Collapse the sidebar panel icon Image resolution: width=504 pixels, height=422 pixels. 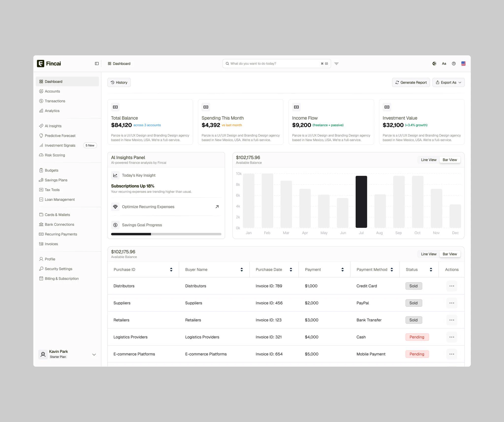(97, 64)
